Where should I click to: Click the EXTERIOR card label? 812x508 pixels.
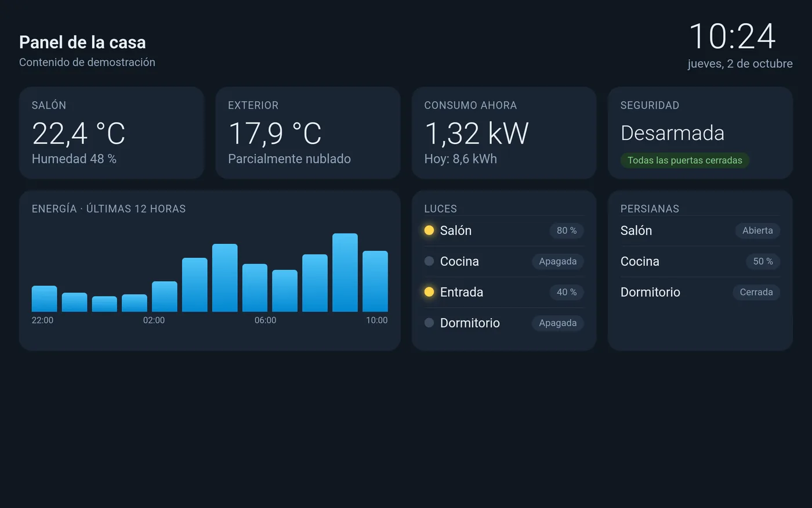253,106
